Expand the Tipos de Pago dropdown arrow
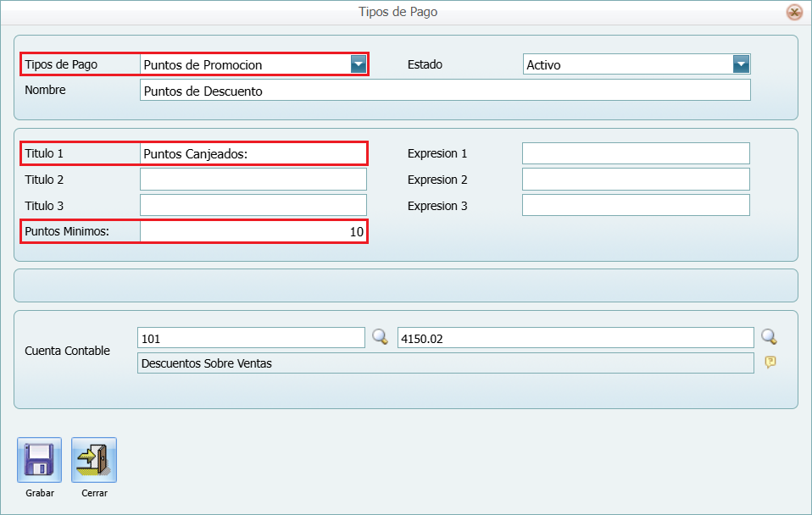Screen dimensions: 812x515 pos(359,64)
